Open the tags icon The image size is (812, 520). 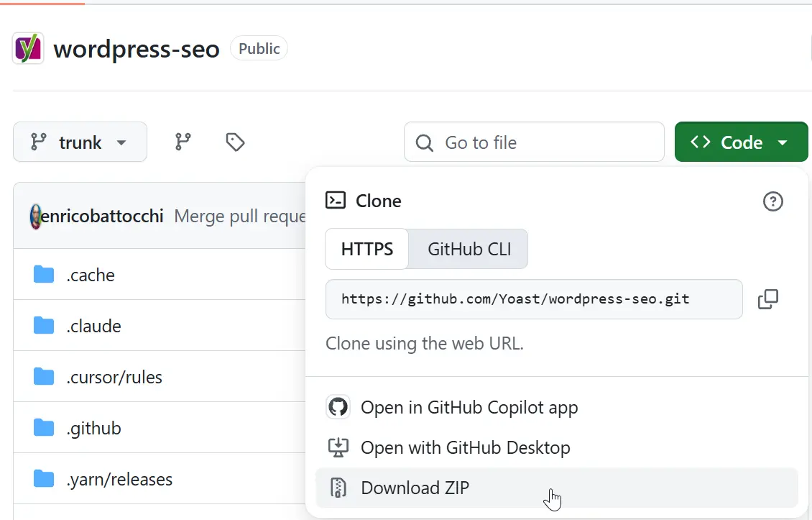click(x=235, y=142)
